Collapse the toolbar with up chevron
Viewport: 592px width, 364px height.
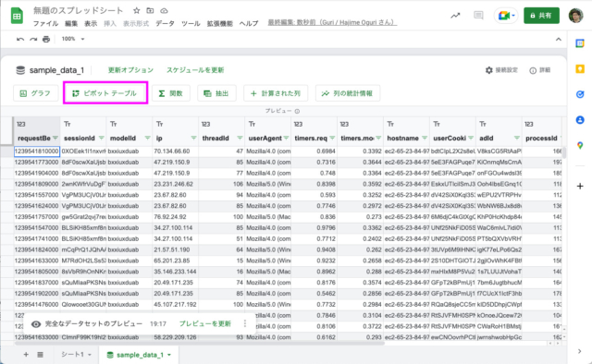[559, 39]
